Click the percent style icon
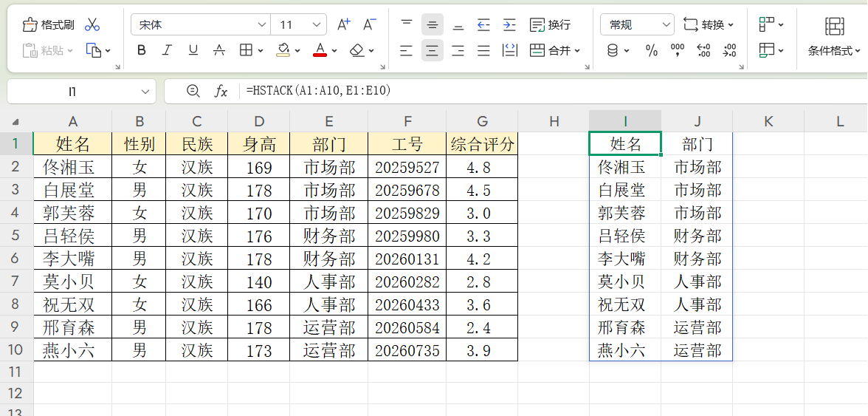The height and width of the screenshot is (416, 868). pos(652,50)
